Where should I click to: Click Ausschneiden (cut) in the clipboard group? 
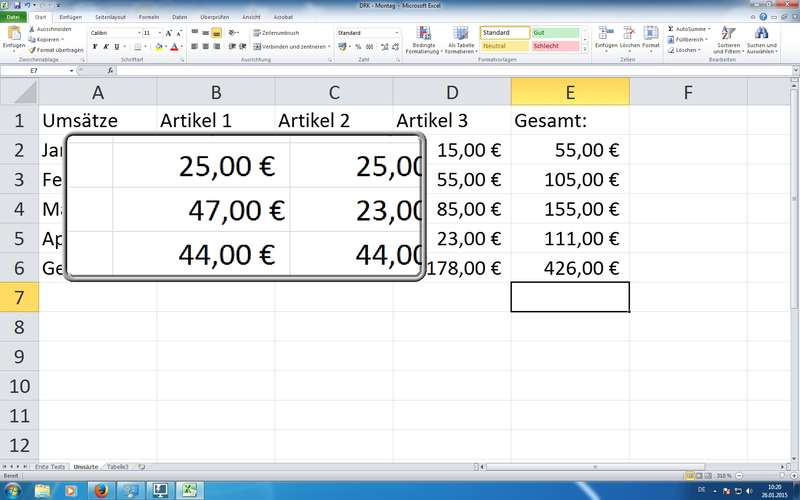click(x=51, y=29)
